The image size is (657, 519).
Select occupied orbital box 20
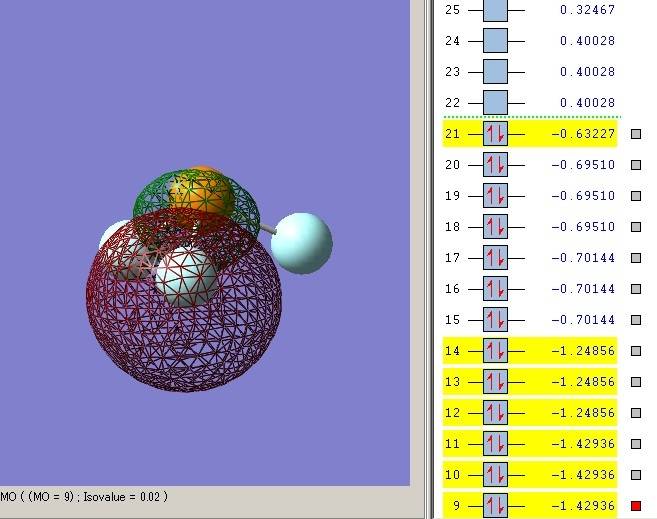pos(495,165)
